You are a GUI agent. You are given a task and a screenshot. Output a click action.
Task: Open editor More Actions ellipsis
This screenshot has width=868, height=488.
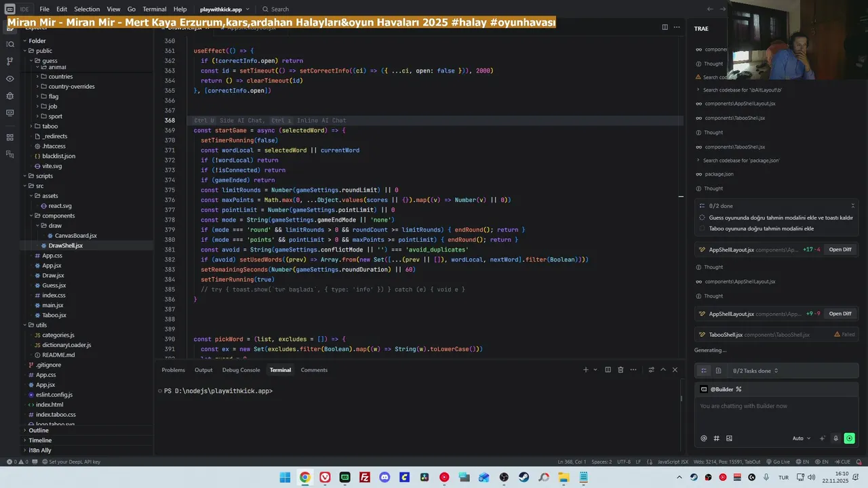[677, 27]
